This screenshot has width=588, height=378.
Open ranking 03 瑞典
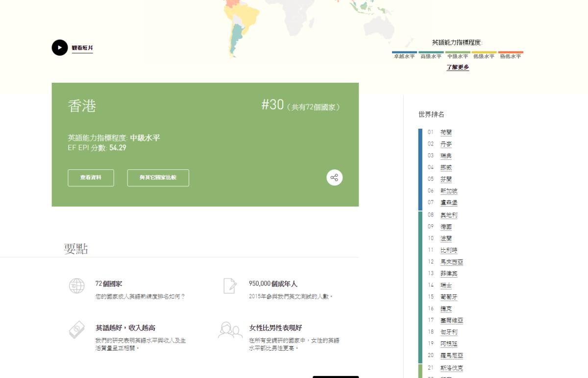pyautogui.click(x=446, y=156)
